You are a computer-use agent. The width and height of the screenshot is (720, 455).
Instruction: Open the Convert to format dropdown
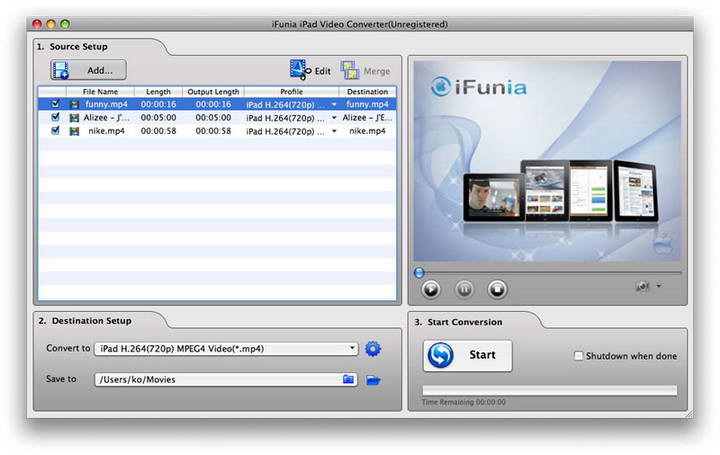point(226,348)
